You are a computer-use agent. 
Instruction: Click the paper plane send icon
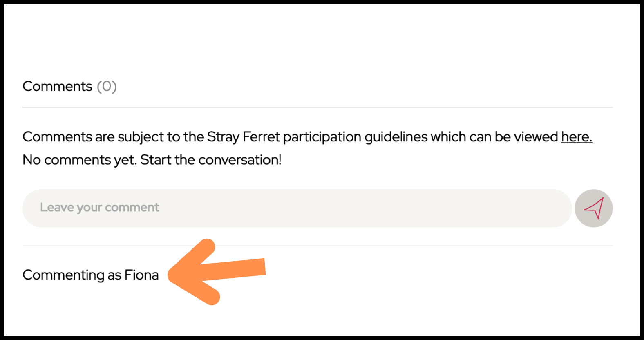(x=594, y=208)
